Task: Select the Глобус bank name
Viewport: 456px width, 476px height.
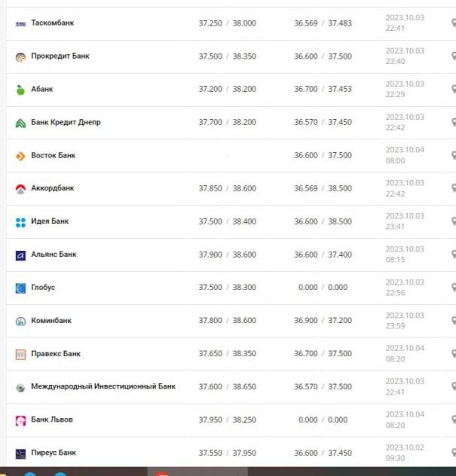Action: [x=43, y=288]
